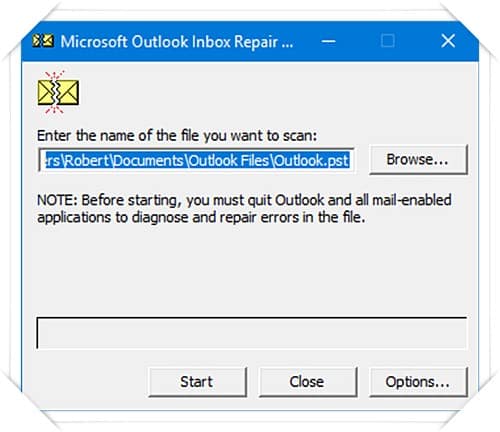Click the Close button at the bottom
The height and width of the screenshot is (432, 500).
(x=308, y=382)
